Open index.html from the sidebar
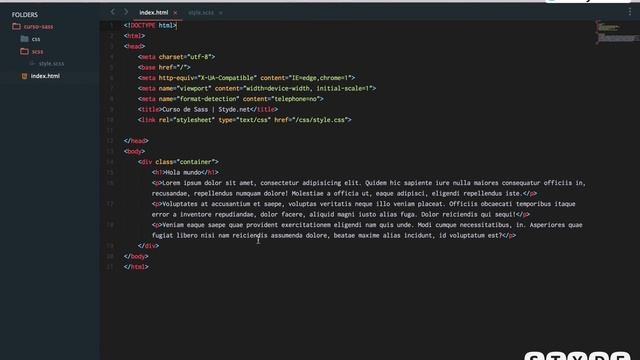This screenshot has width=640, height=360. (45, 76)
